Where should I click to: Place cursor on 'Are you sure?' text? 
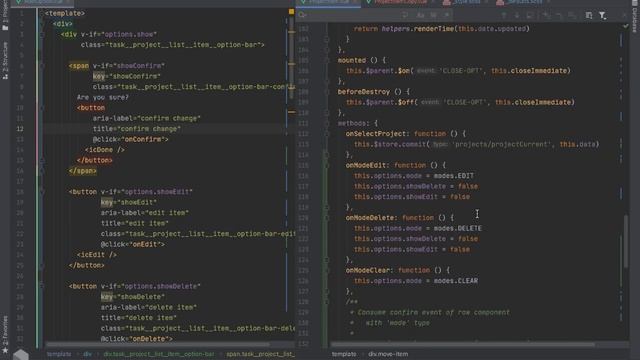pos(102,98)
